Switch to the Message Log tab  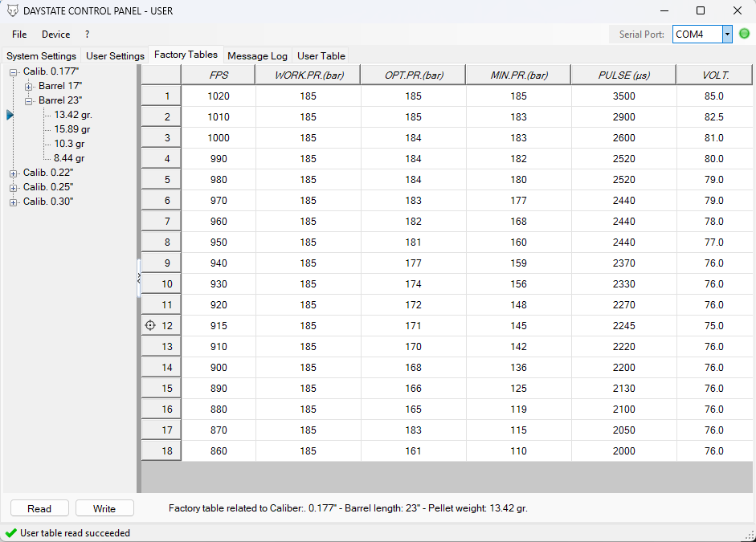click(x=257, y=56)
